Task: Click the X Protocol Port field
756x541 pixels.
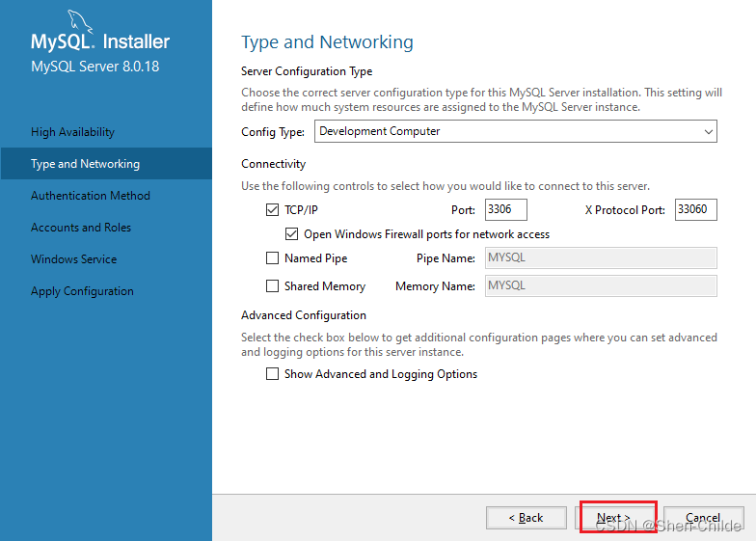Action: 696,209
